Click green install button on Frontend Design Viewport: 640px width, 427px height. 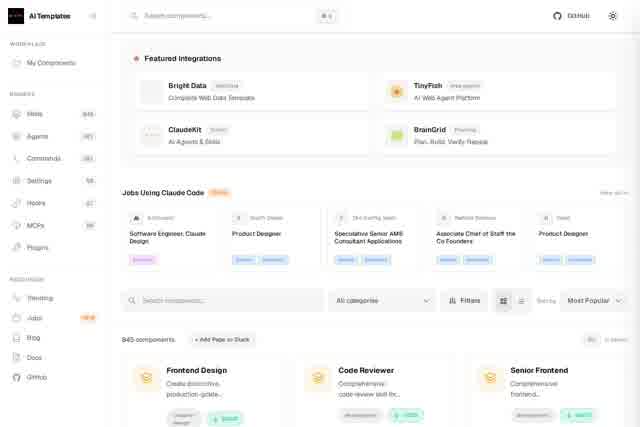pyautogui.click(x=225, y=419)
